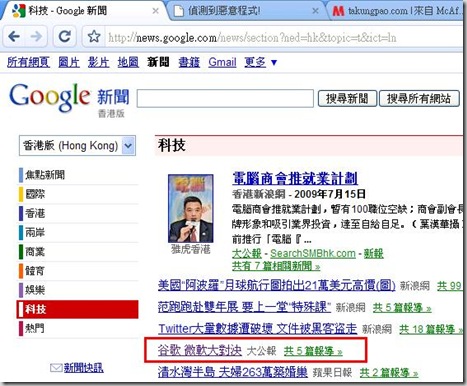Open the 范跑跑赴雙年展 headline

(244, 307)
